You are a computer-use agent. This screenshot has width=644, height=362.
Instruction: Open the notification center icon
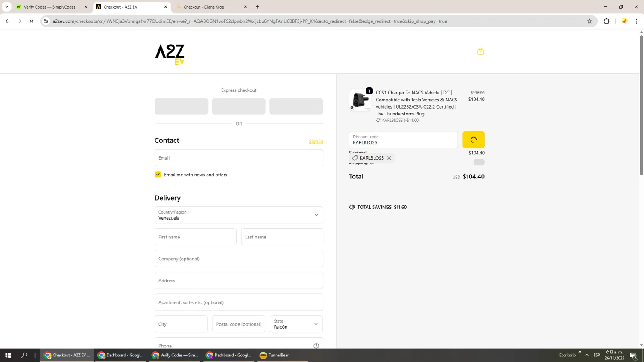pyautogui.click(x=634, y=356)
